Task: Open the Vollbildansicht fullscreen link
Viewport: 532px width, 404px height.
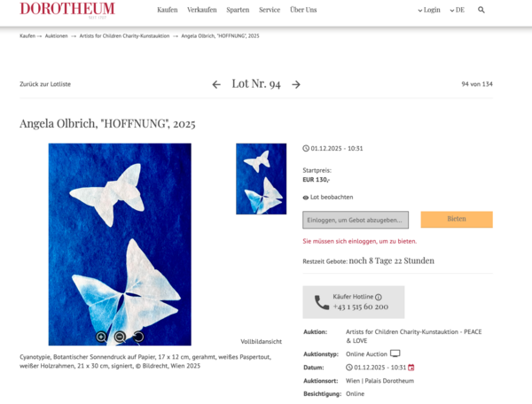Action: point(262,341)
